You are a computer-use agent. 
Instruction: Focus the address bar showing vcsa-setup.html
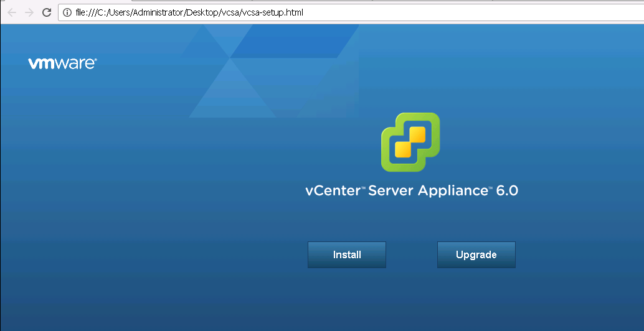(351, 12)
